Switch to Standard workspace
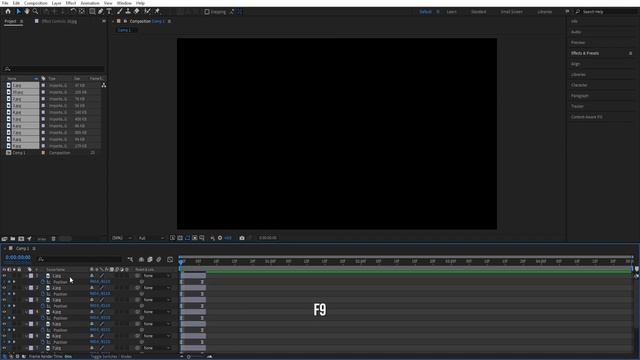Screen dimensions: 640x360 tap(478, 12)
